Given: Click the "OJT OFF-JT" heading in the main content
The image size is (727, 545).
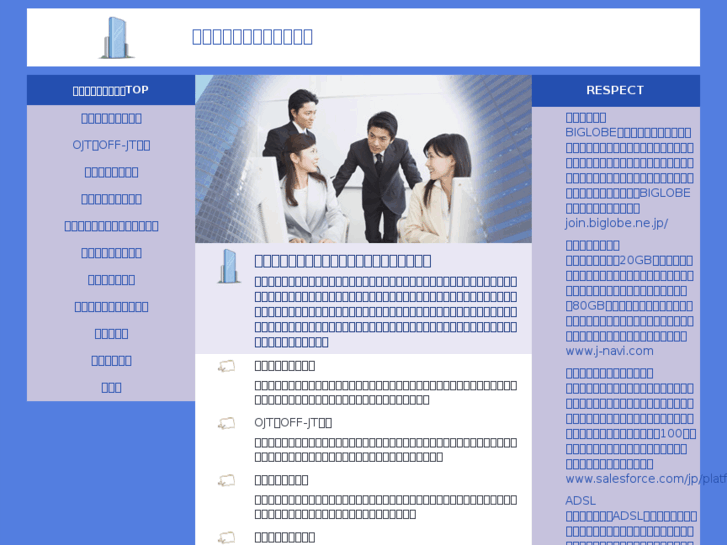Looking at the screenshot, I should (x=293, y=423).
